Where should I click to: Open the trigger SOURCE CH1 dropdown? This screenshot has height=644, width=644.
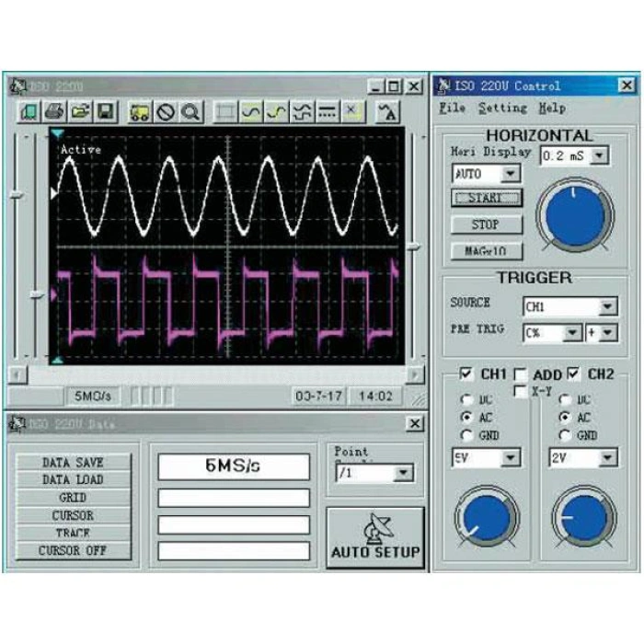[607, 306]
